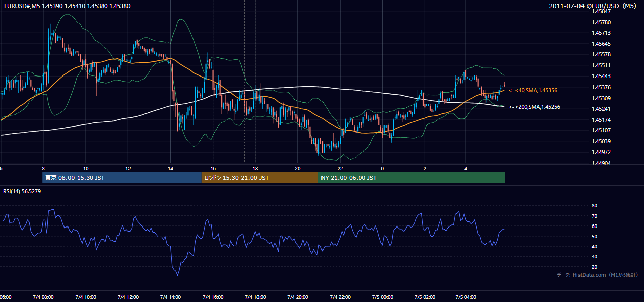Click hour tick 12 under price chart
Viewport: 644px width, 302px height.
[x=128, y=168]
